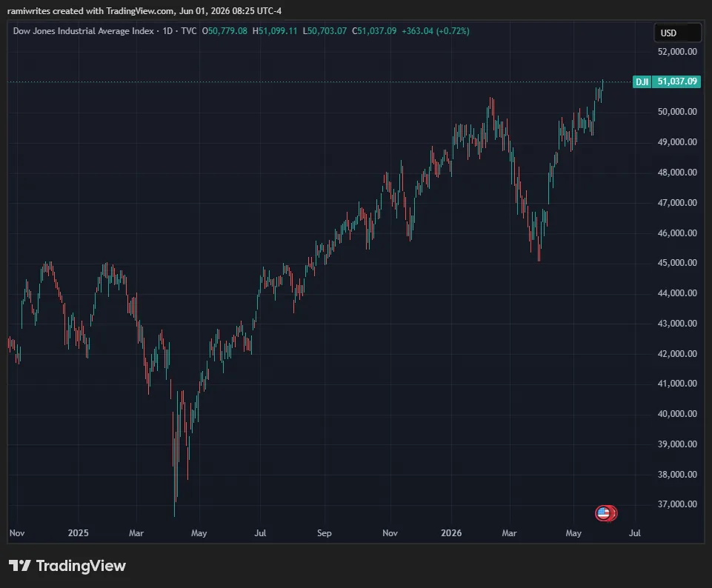Click the 38,000.00 price axis label
Screen dimensions: 712x588
point(677,475)
